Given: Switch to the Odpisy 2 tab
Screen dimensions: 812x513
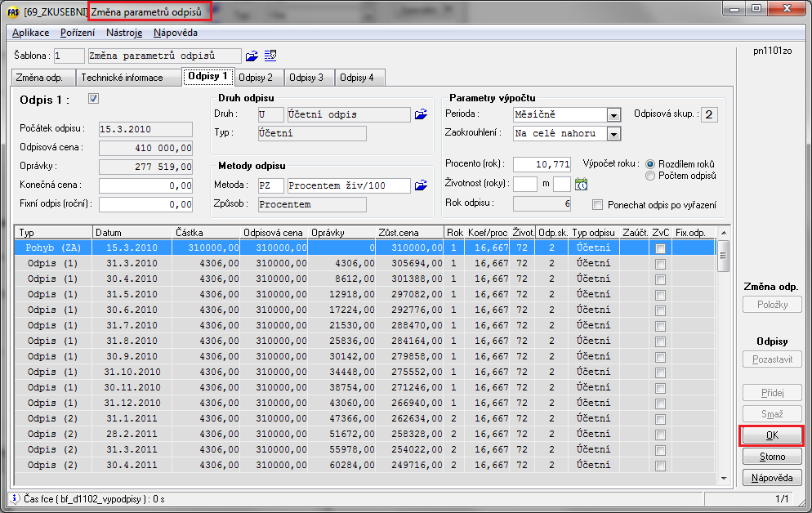Looking at the screenshot, I should pyautogui.click(x=256, y=78).
